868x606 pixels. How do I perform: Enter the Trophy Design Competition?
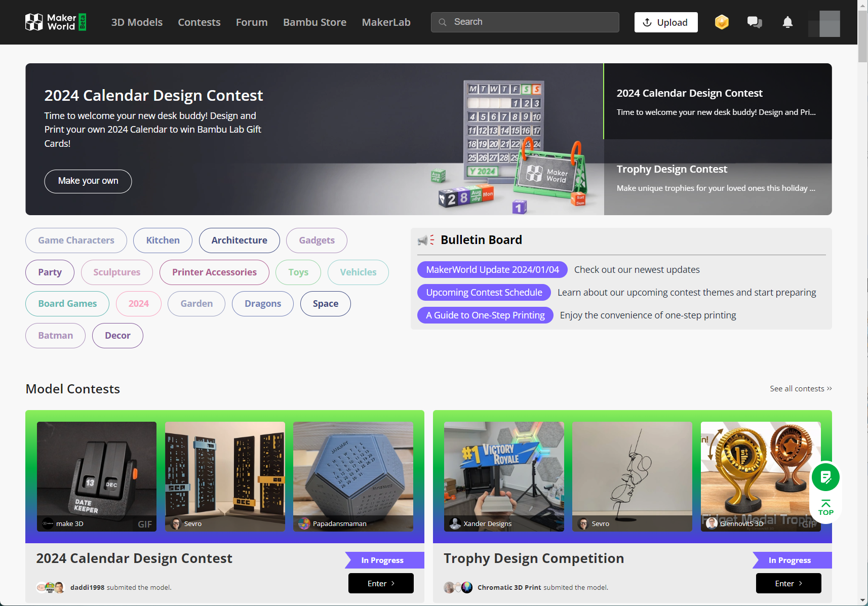point(788,583)
